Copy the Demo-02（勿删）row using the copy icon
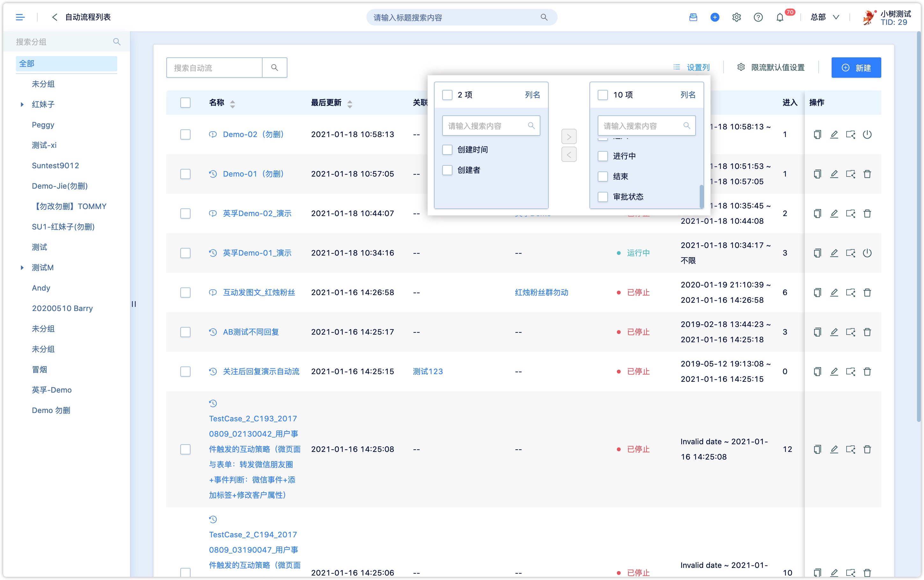Image resolution: width=924 pixels, height=580 pixels. pos(817,134)
